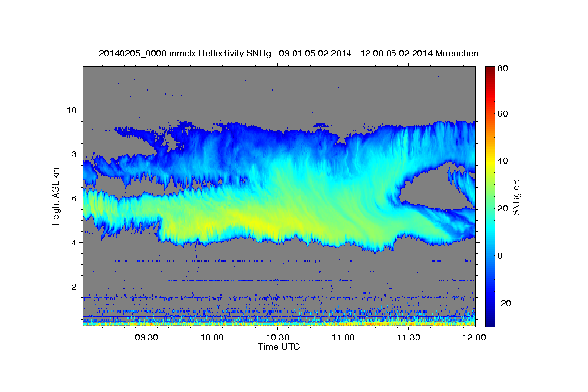
Task: Click the plot title text starting with 20140205_0000.mmclx
Action: pyautogui.click(x=289, y=53)
